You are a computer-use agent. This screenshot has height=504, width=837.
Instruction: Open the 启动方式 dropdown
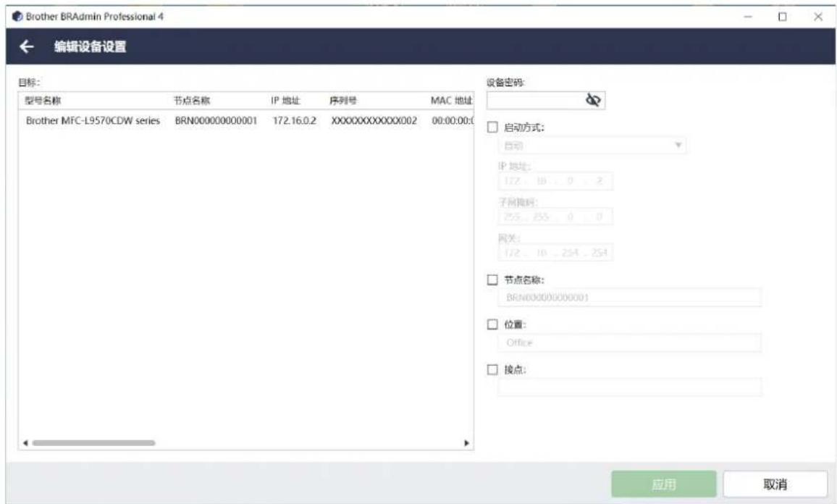point(592,146)
